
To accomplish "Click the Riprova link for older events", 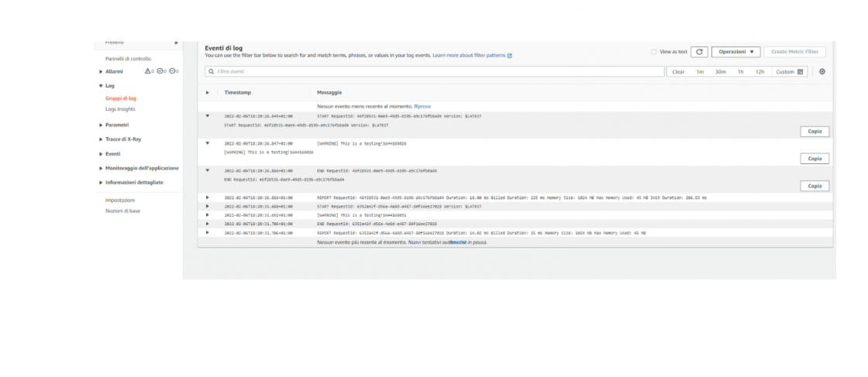I will click(x=422, y=105).
